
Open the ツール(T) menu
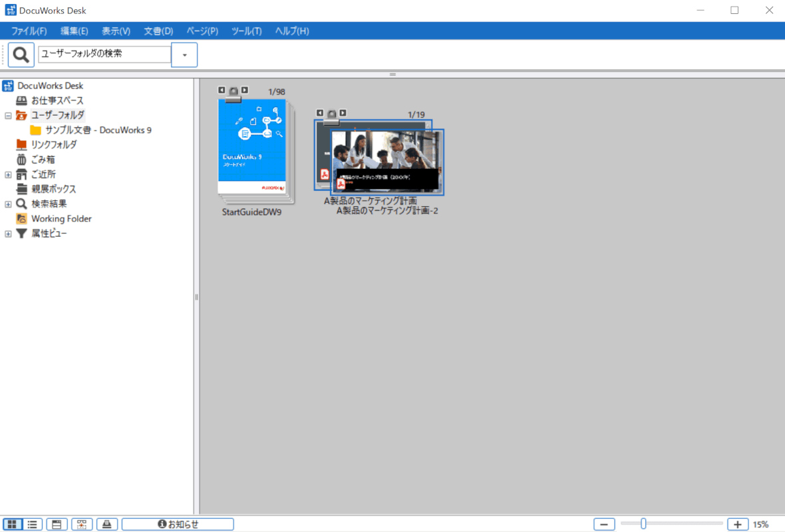[x=246, y=31]
